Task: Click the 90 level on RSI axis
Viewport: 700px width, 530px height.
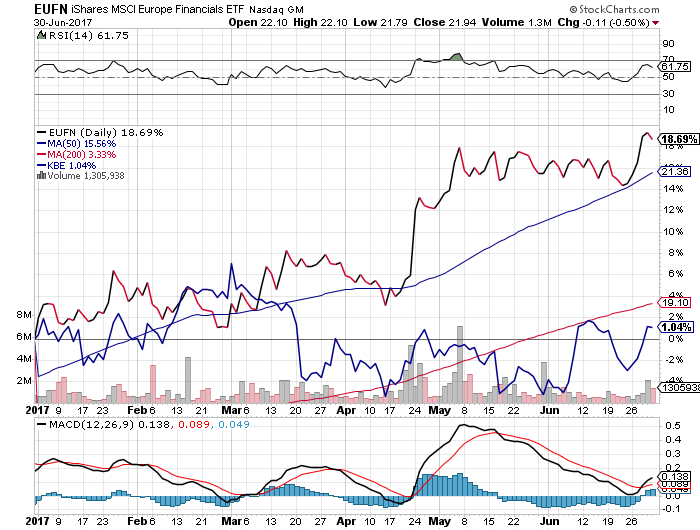Action: pyautogui.click(x=668, y=44)
